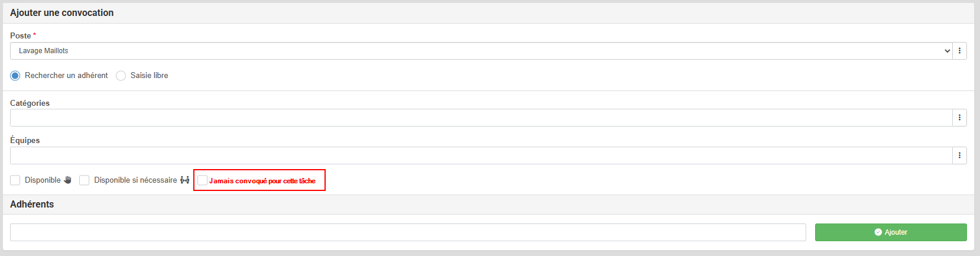Select the 'Rechercher un adhérent' radio button
Image resolution: width=980 pixels, height=256 pixels.
point(15,76)
